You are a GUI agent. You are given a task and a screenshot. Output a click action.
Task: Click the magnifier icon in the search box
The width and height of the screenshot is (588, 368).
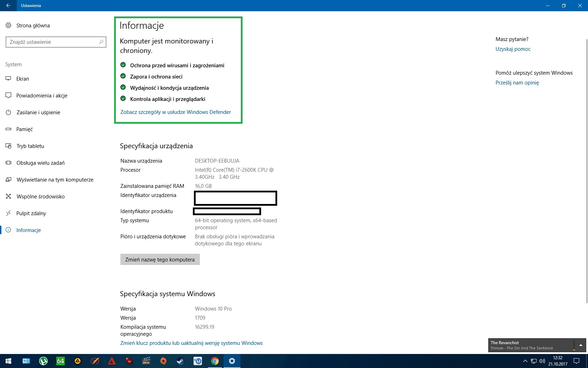point(101,42)
